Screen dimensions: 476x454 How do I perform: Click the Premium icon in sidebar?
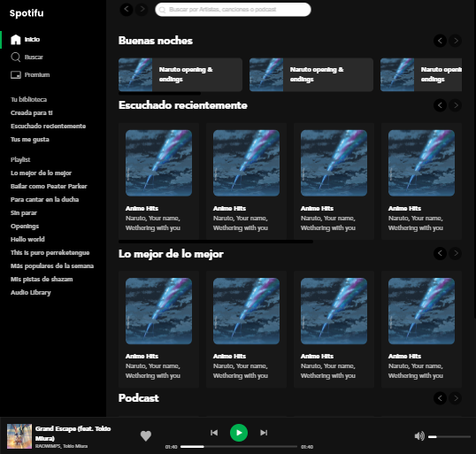pyautogui.click(x=15, y=74)
